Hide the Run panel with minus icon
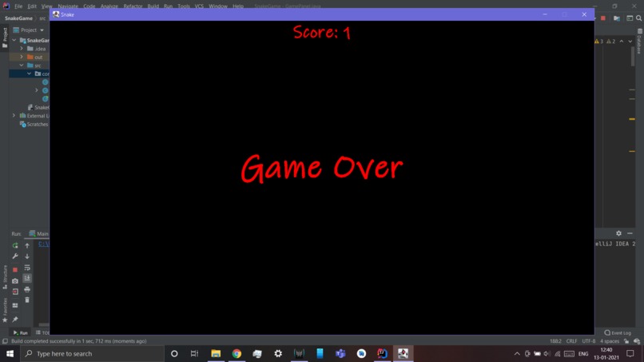Image resolution: width=644 pixels, height=362 pixels. pyautogui.click(x=630, y=233)
